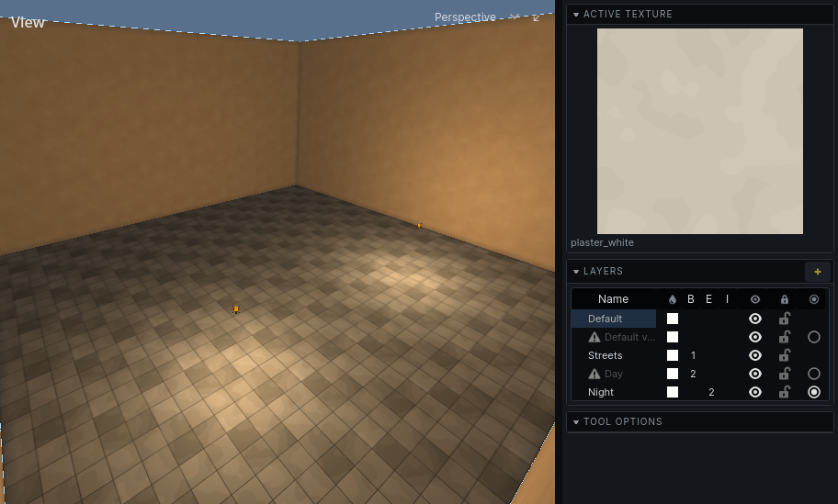Click the visibility eye column header icon
This screenshot has width=838, height=504.
(x=755, y=299)
